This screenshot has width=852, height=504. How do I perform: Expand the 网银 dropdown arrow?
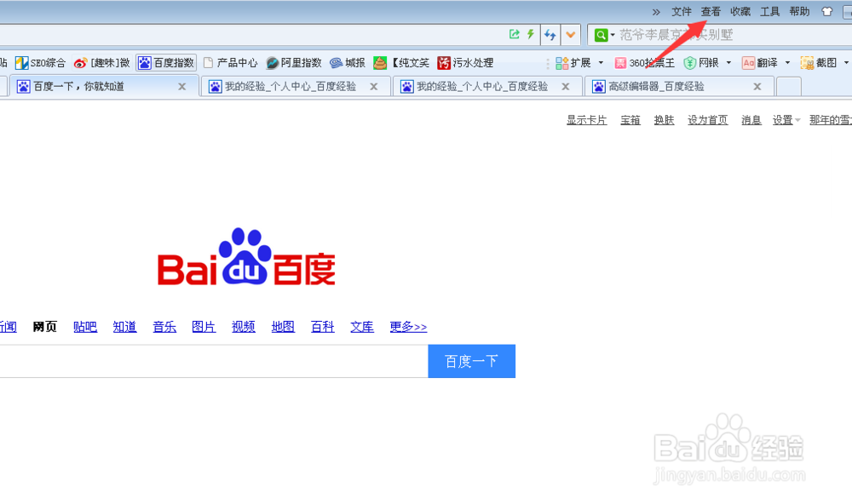click(x=728, y=63)
